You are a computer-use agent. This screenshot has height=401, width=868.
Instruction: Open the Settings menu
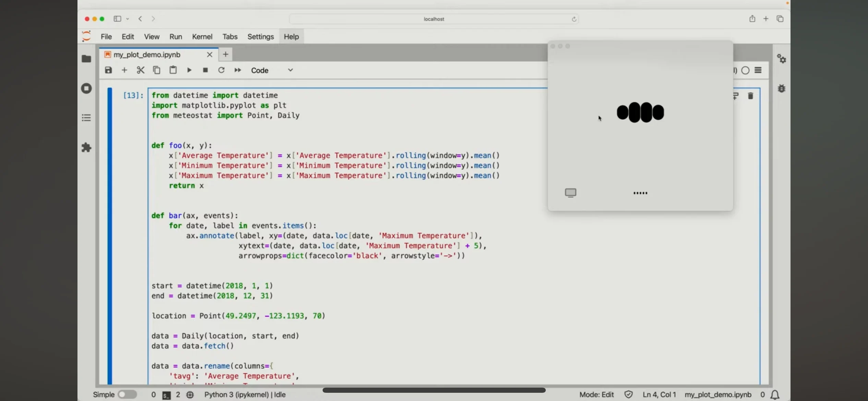point(261,36)
